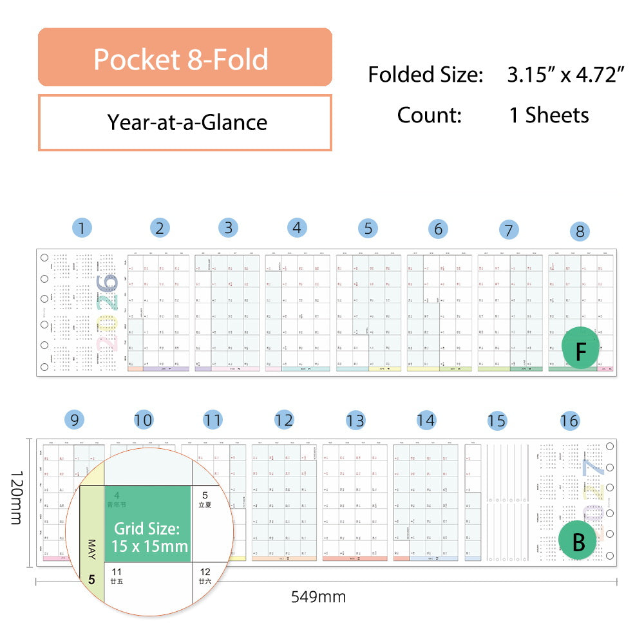Click the green F front-side badge
Screen dimensions: 644x644
(581, 351)
